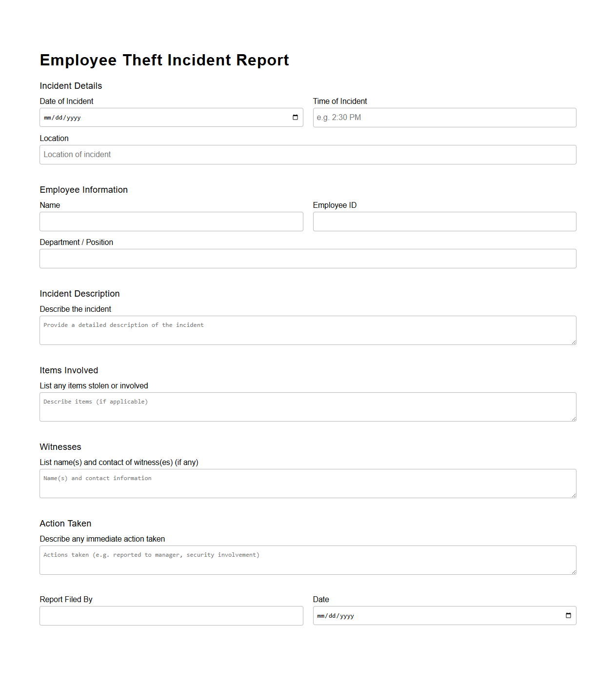Click the Report Filed By input field
The width and height of the screenshot is (616, 687).
[x=171, y=615]
